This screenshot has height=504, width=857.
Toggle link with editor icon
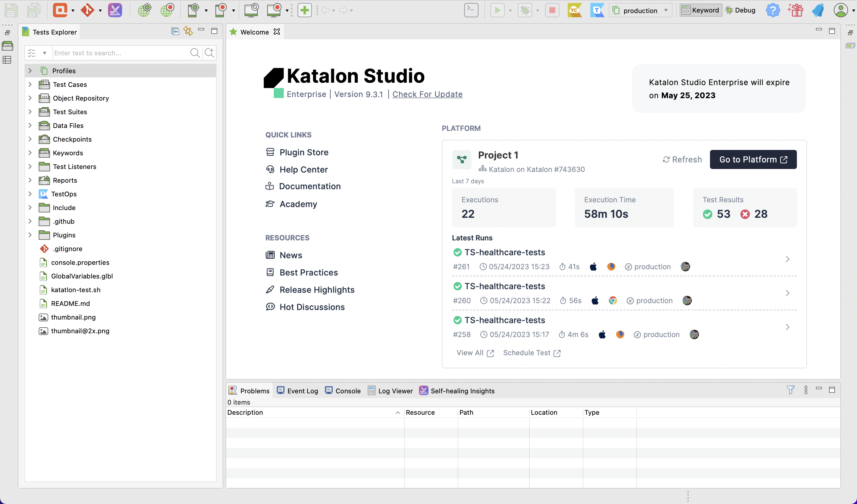[x=188, y=31]
